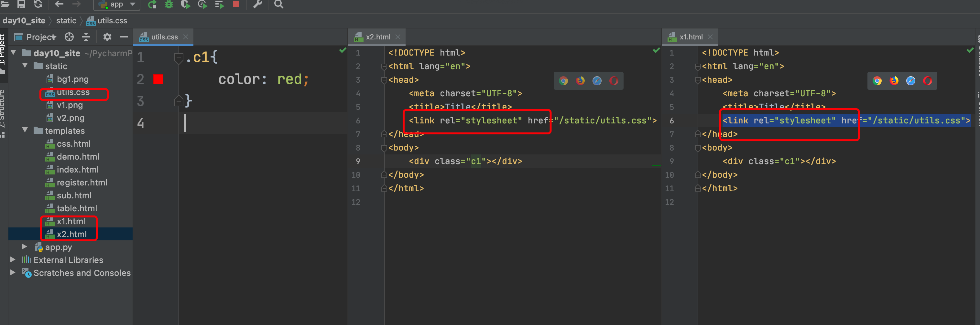Image resolution: width=980 pixels, height=325 pixels.
Task: Collapse the static folder in tree
Action: pyautogui.click(x=25, y=65)
